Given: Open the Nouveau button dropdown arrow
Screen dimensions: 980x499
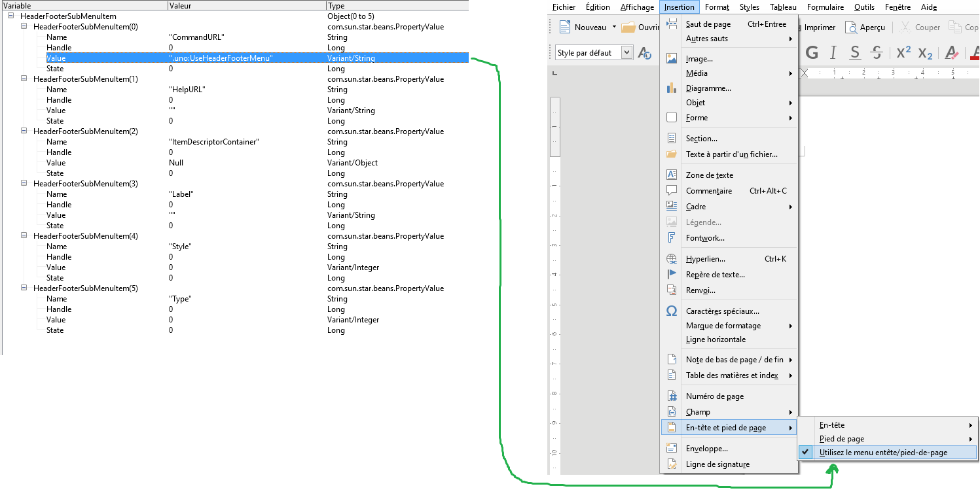Looking at the screenshot, I should tap(614, 27).
